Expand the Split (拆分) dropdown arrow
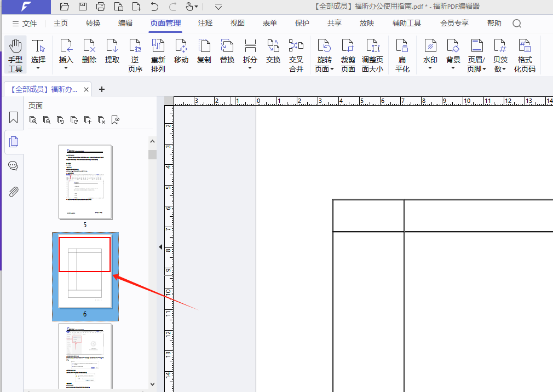This screenshot has height=392, width=553. [x=250, y=68]
